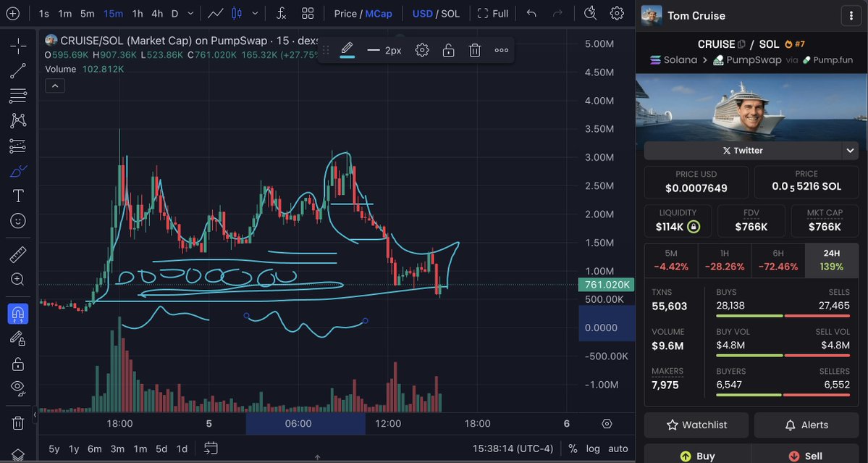This screenshot has width=868, height=463.
Task: Show the 24H price change stats
Action: click(832, 260)
